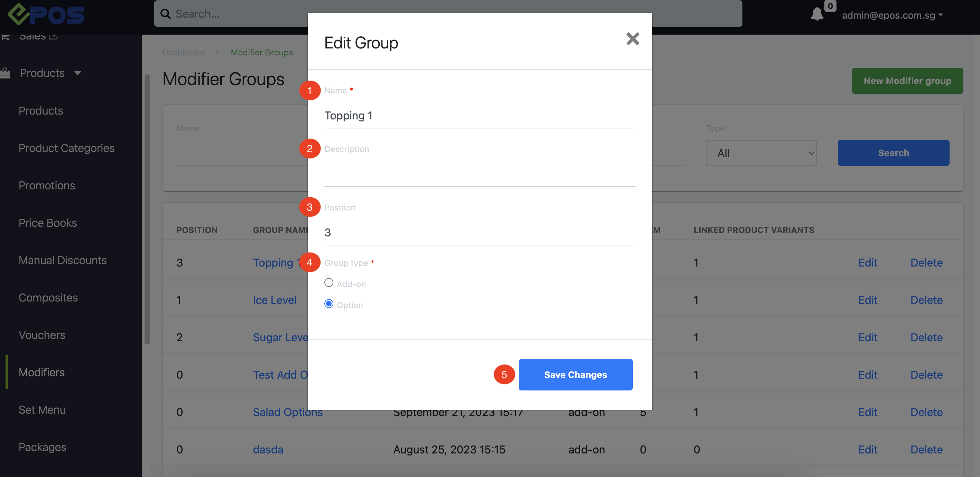Expand the Products sidebar menu arrow
980x477 pixels.
point(77,73)
